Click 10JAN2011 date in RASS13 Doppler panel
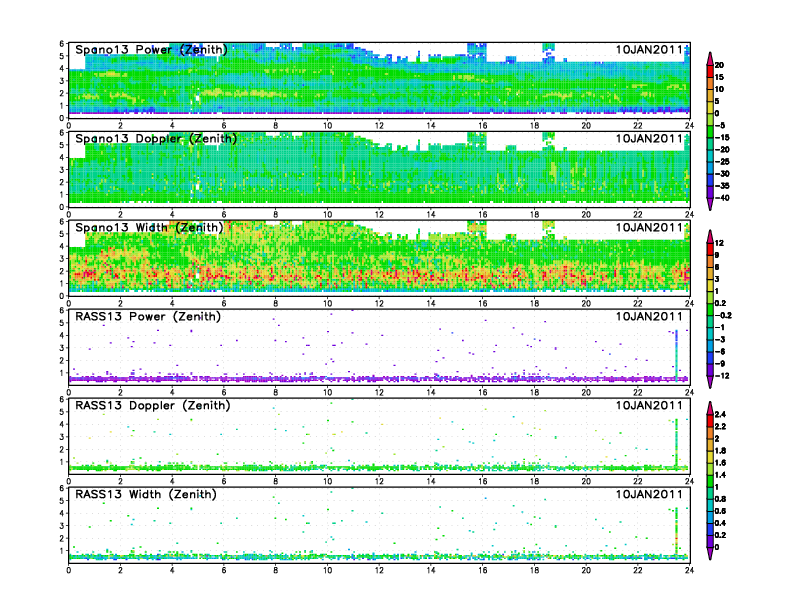The width and height of the screenshot is (792, 612). (649, 405)
